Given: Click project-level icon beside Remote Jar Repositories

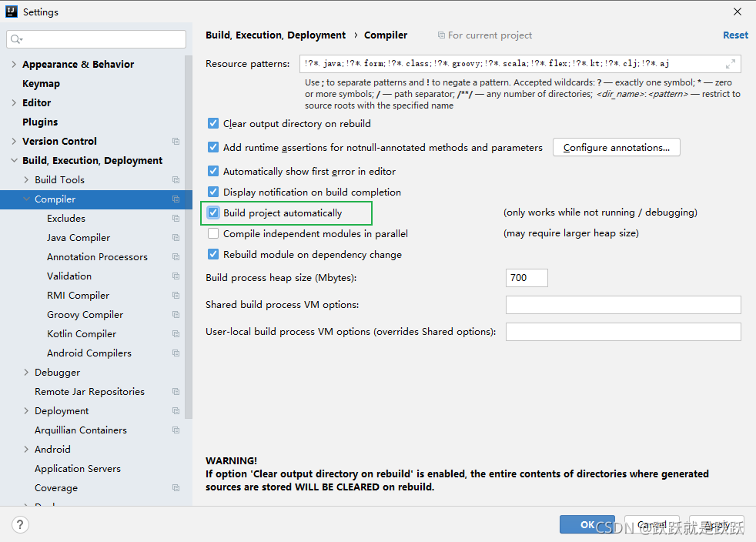Looking at the screenshot, I should (x=176, y=392).
